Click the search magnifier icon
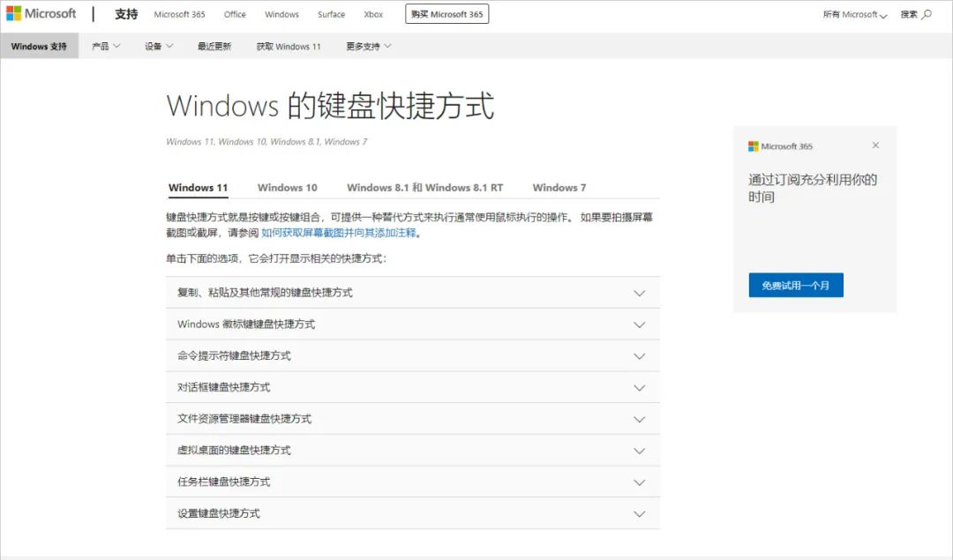The height and width of the screenshot is (560, 953). [927, 14]
